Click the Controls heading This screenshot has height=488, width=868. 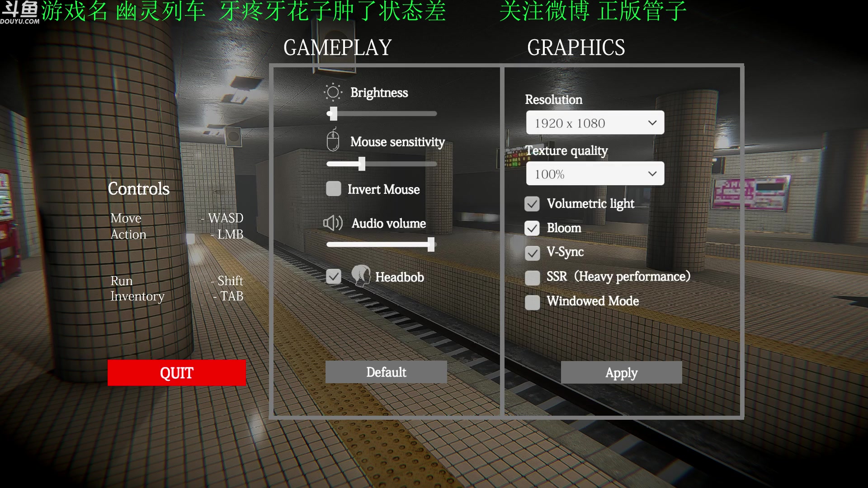click(139, 188)
